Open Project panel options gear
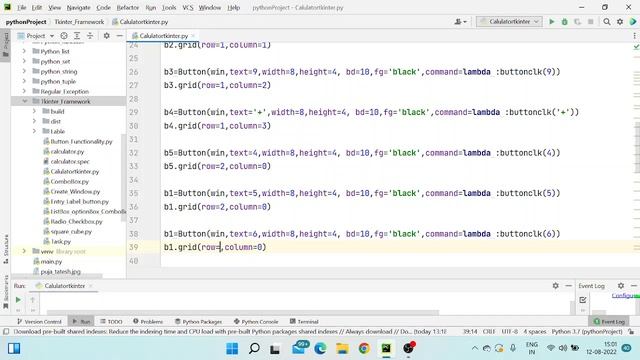The height and width of the screenshot is (360, 640). coord(107,36)
